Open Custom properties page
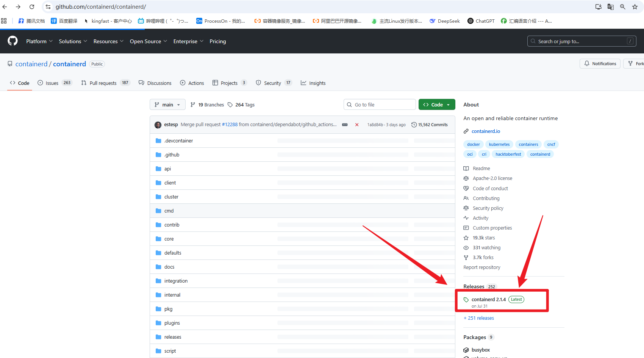This screenshot has width=644, height=358. coord(492,228)
